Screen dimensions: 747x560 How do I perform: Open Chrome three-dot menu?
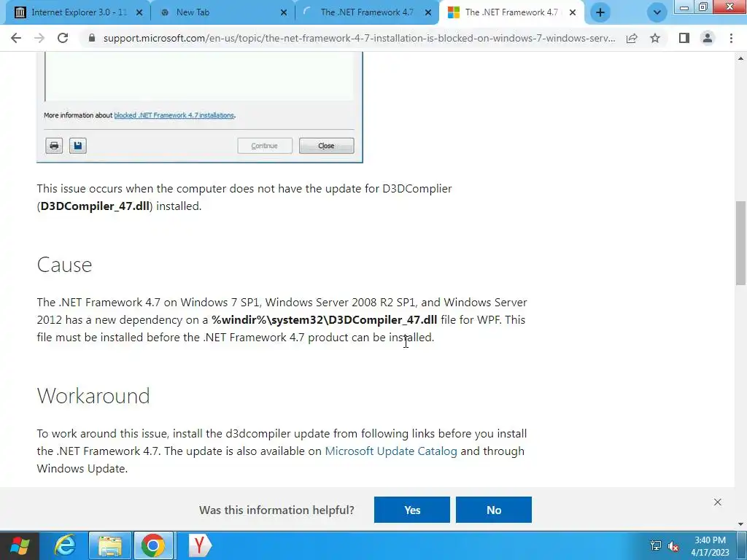click(731, 38)
